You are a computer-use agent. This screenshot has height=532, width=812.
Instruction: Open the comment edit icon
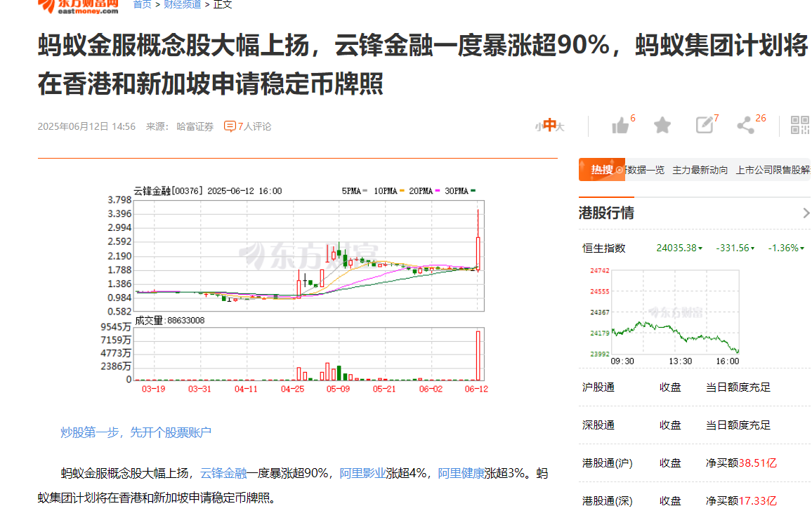705,125
